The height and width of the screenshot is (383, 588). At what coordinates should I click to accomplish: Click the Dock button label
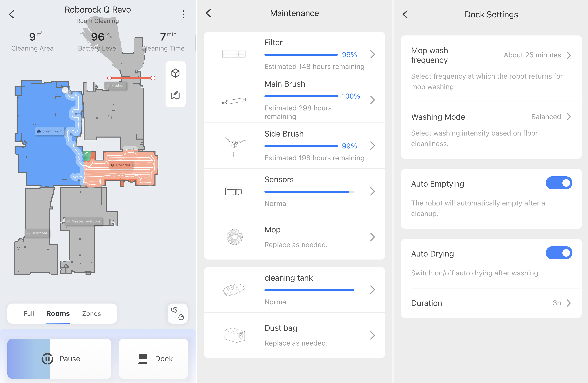tap(164, 359)
